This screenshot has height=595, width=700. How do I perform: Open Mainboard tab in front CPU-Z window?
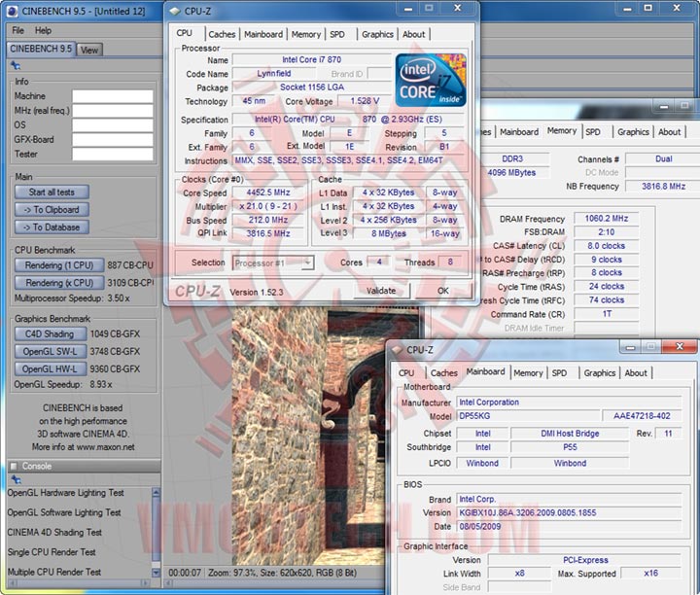[263, 34]
